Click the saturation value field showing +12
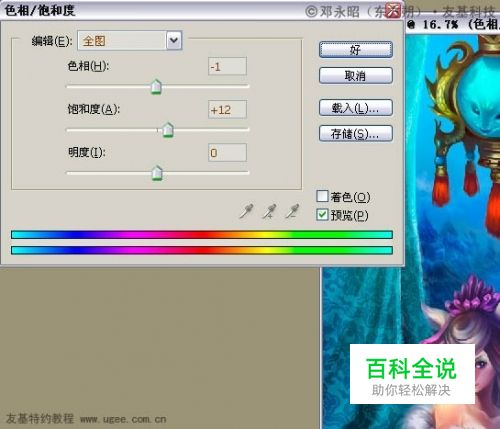The height and width of the screenshot is (429, 500). click(227, 109)
